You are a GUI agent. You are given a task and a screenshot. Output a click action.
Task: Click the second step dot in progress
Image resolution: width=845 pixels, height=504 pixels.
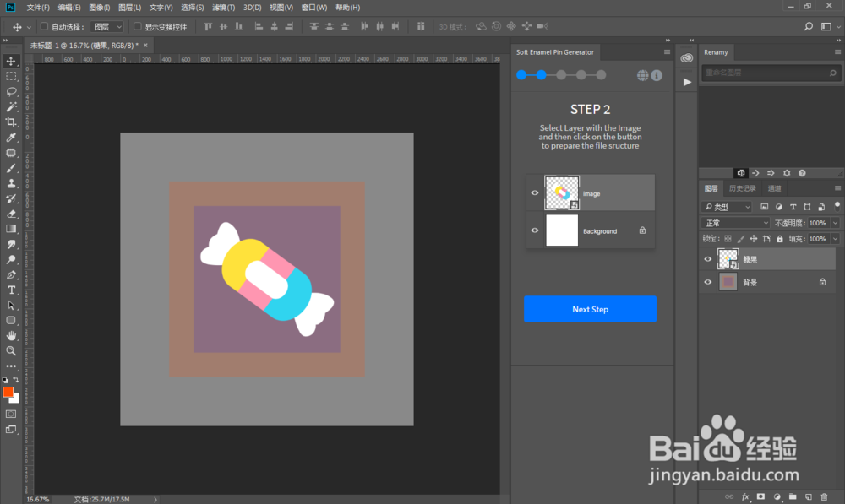tap(541, 75)
